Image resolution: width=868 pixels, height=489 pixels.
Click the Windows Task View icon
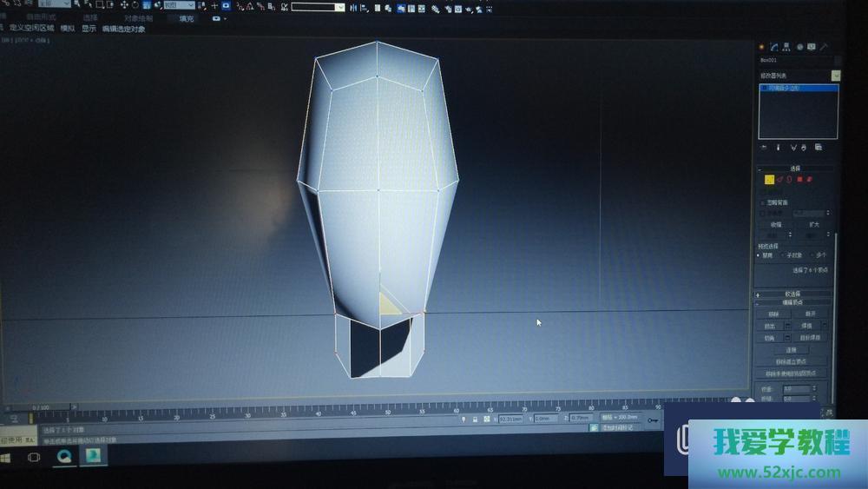click(34, 456)
